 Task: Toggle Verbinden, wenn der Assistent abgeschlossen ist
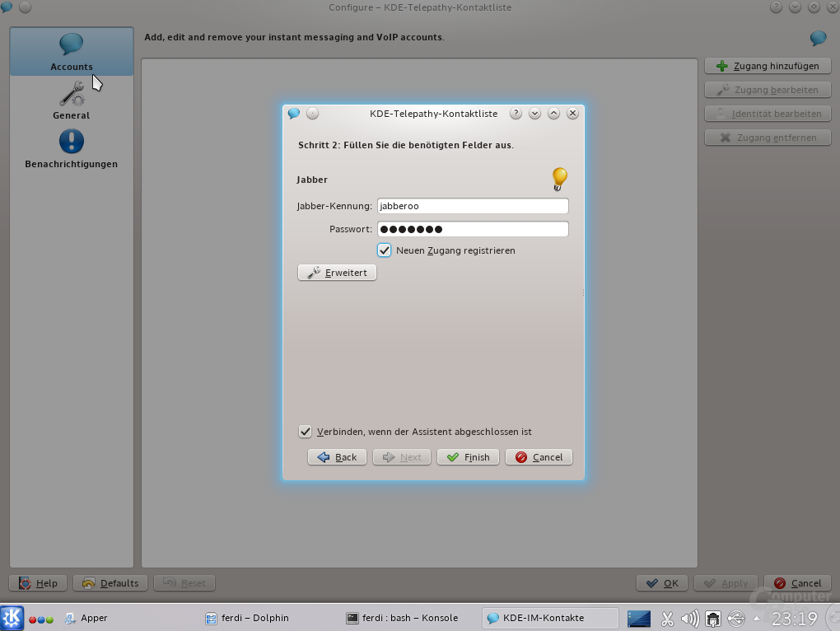click(305, 432)
